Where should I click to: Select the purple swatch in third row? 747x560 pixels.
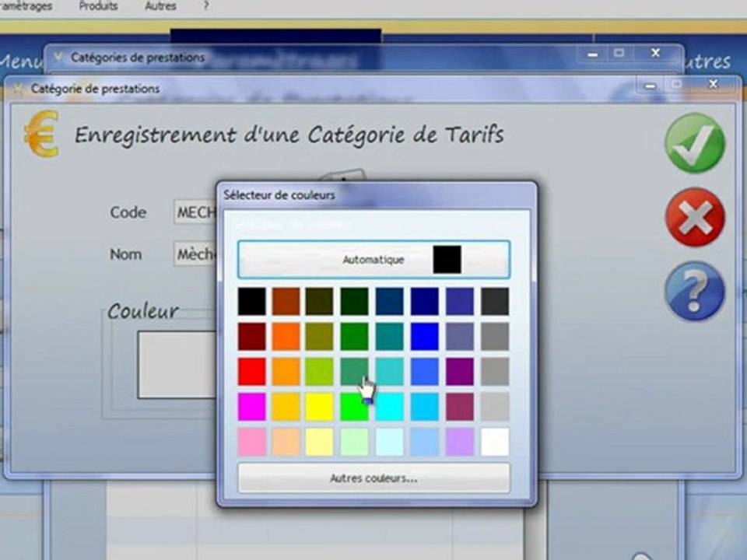[x=460, y=372]
